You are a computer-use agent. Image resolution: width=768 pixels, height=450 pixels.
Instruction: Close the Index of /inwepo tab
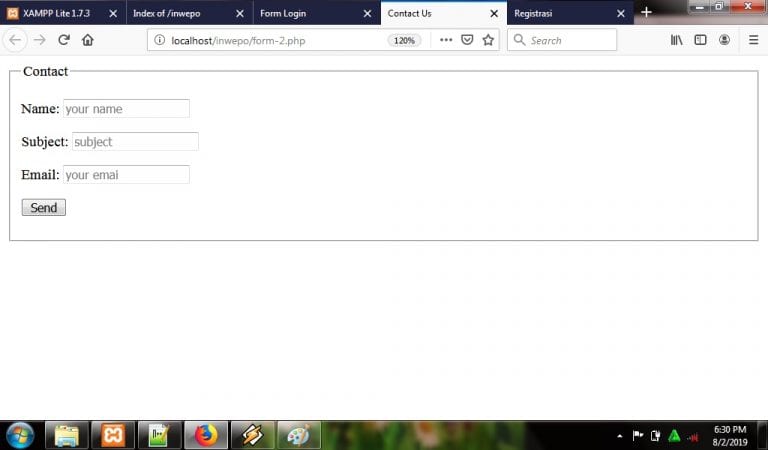pos(240,14)
